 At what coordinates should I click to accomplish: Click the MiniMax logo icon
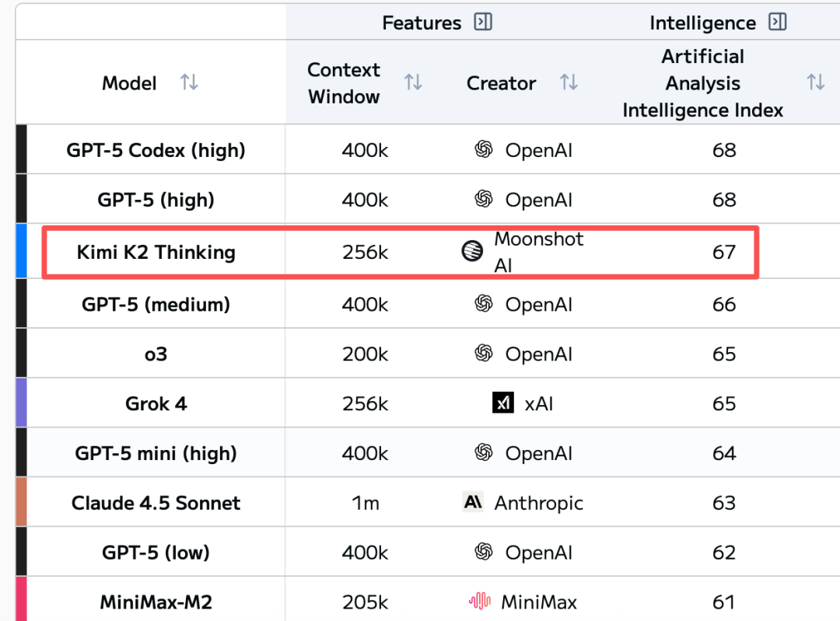click(480, 601)
